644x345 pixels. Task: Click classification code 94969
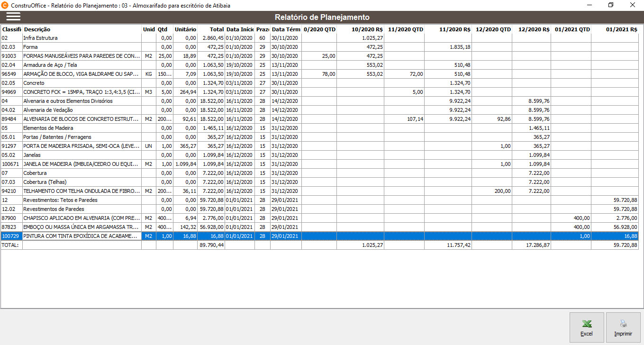click(9, 92)
